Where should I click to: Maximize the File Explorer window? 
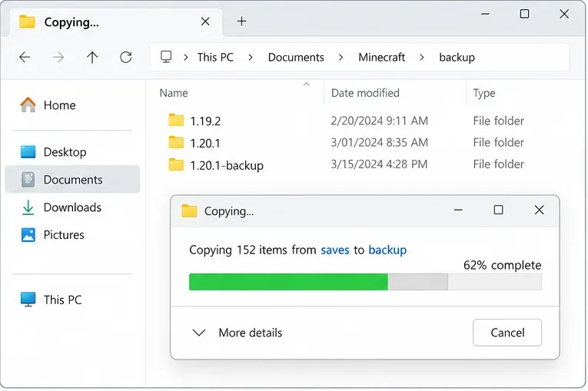[524, 15]
